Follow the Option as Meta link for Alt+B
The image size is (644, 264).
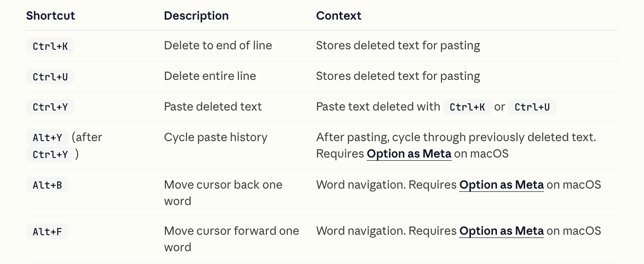(x=501, y=185)
